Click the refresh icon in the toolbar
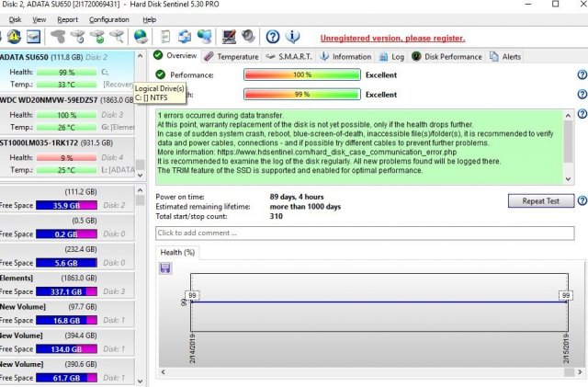The image size is (588, 387). coord(184,37)
